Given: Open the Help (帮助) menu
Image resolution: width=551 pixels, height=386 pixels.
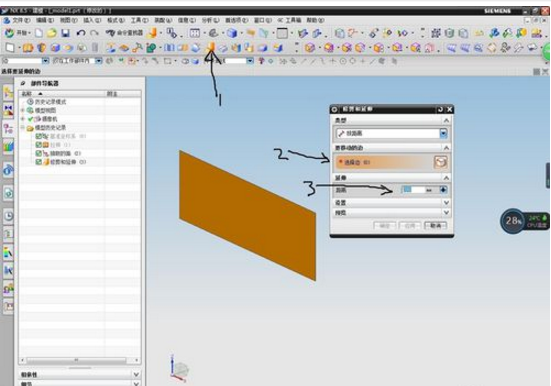Looking at the screenshot, I should (x=315, y=20).
